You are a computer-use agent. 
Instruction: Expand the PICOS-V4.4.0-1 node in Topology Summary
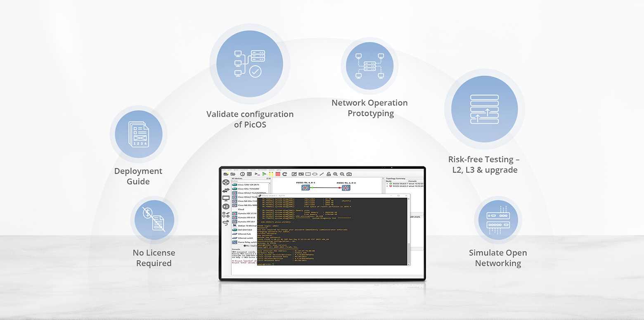(x=387, y=183)
